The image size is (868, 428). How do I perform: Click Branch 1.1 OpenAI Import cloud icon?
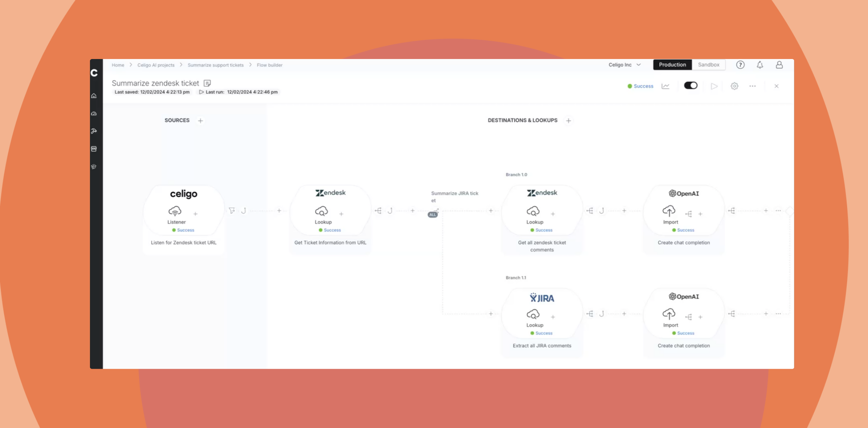click(x=669, y=314)
